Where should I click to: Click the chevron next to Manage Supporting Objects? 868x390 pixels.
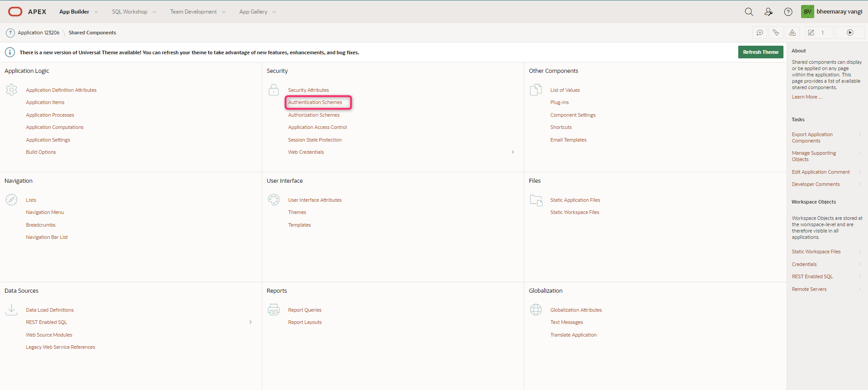[859, 153]
